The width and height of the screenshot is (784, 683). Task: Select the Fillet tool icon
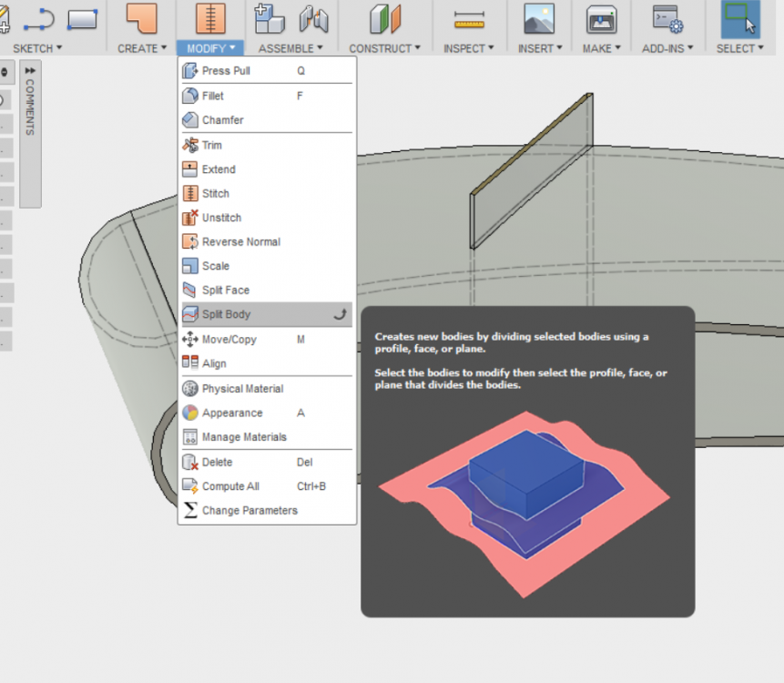click(x=190, y=96)
